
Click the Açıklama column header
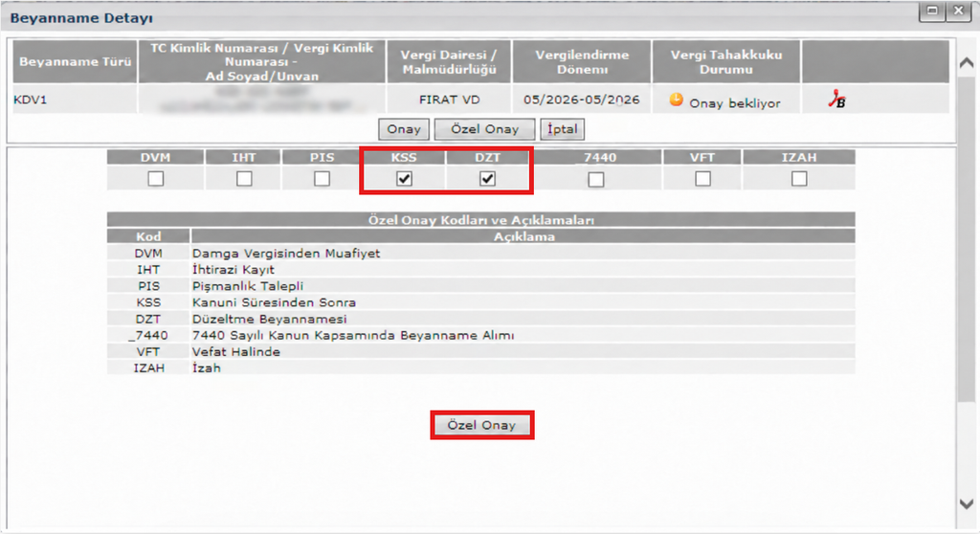523,236
